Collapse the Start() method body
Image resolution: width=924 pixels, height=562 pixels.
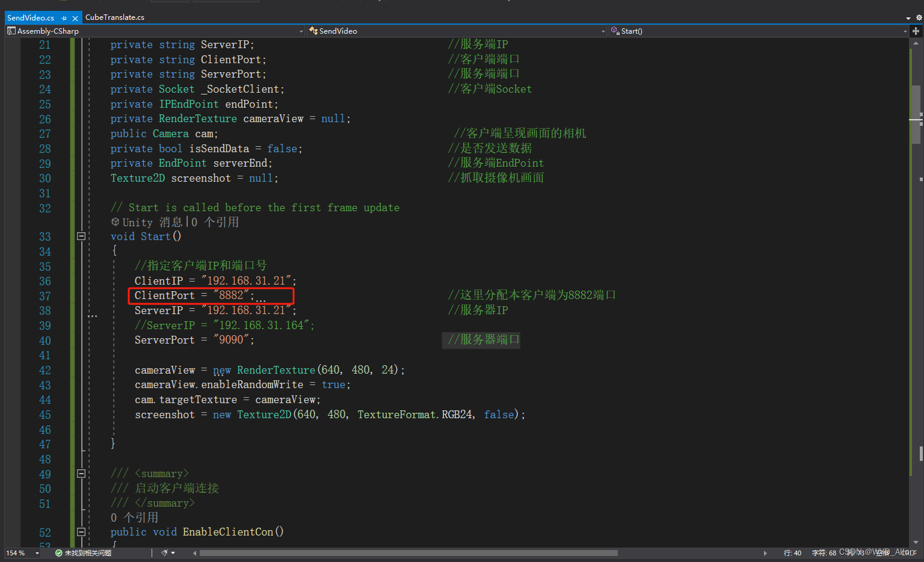pos(81,236)
